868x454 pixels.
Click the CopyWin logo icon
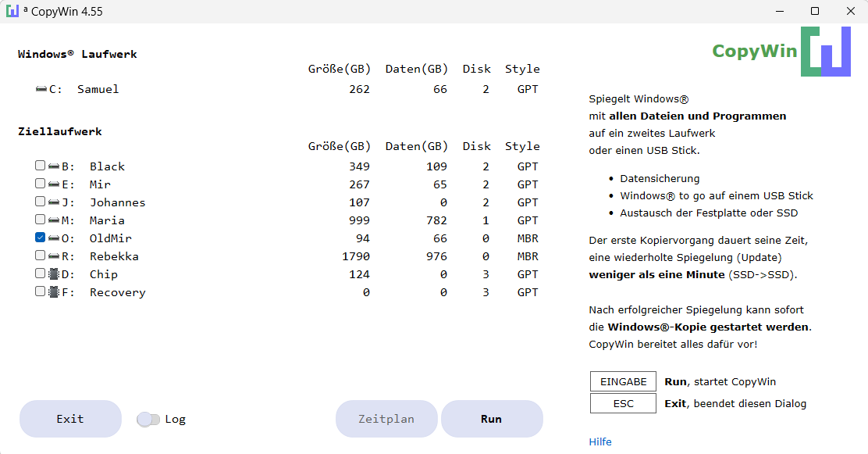coord(825,52)
